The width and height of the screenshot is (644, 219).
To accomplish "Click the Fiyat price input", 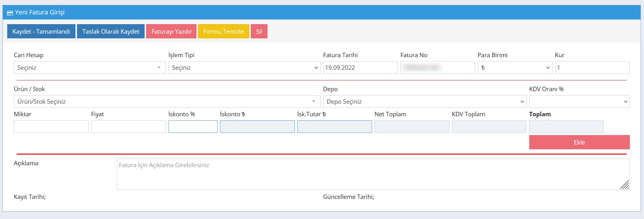I will pos(128,127).
